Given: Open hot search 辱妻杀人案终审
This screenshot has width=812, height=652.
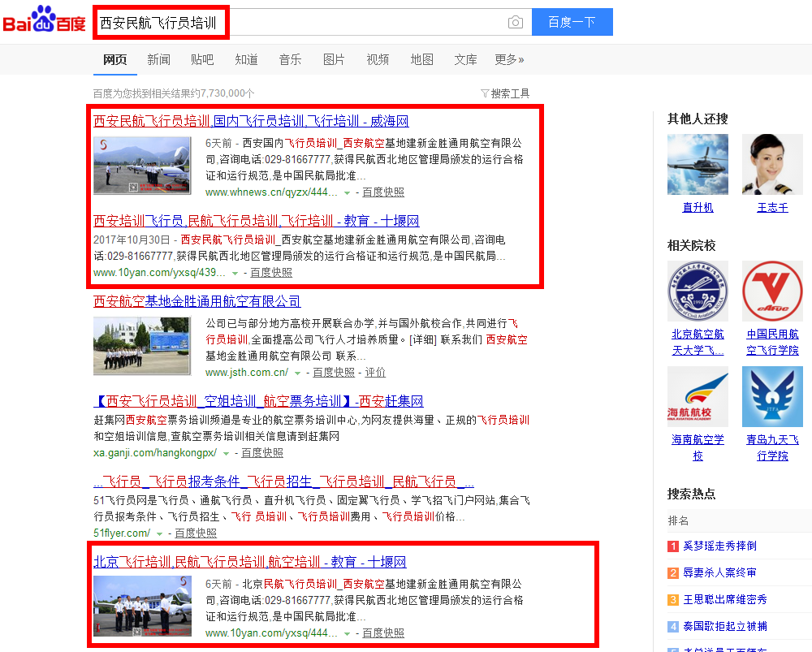Looking at the screenshot, I should [x=719, y=572].
